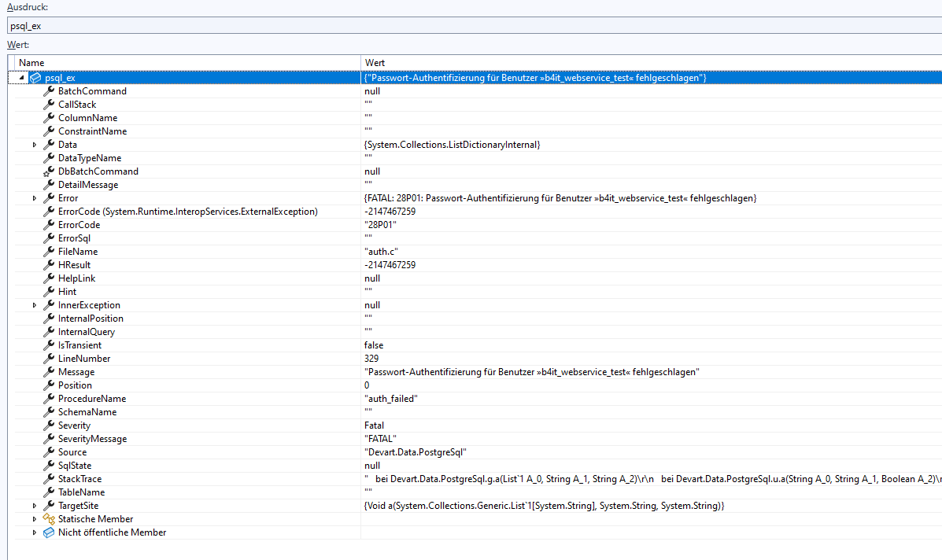Click the Name column header
Viewport: 942px width, 560px height.
(x=31, y=62)
